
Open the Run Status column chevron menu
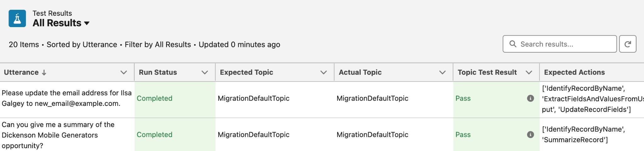[205, 73]
